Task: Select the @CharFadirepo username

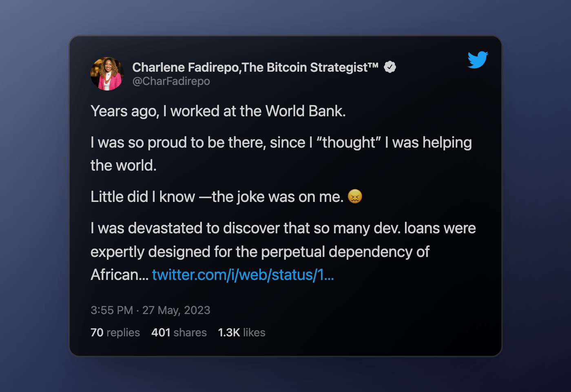Action: point(171,81)
